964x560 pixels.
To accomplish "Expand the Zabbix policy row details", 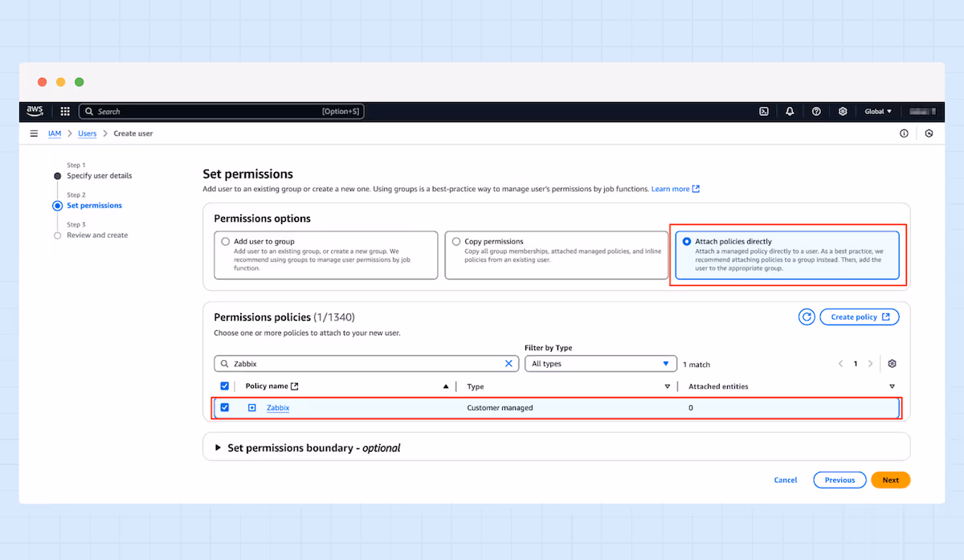I will point(251,408).
